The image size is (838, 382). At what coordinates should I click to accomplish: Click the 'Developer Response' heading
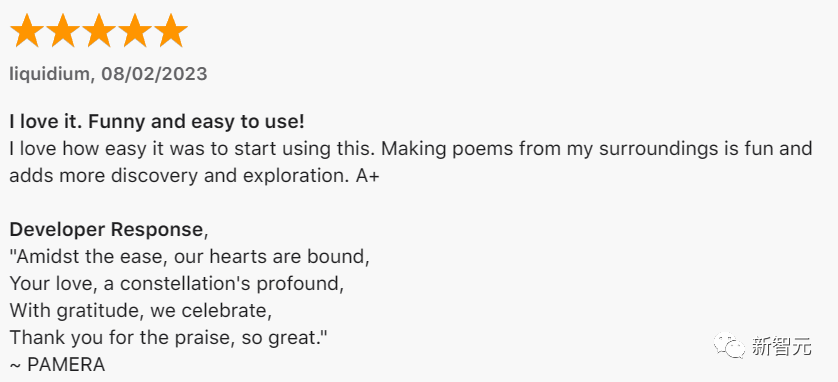(x=106, y=230)
